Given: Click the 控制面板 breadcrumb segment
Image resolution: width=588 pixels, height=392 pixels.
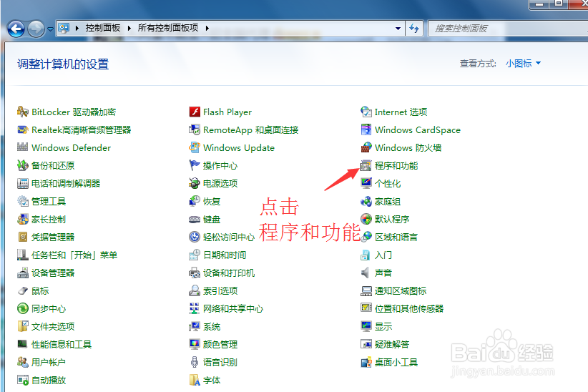Looking at the screenshot, I should (x=103, y=28).
